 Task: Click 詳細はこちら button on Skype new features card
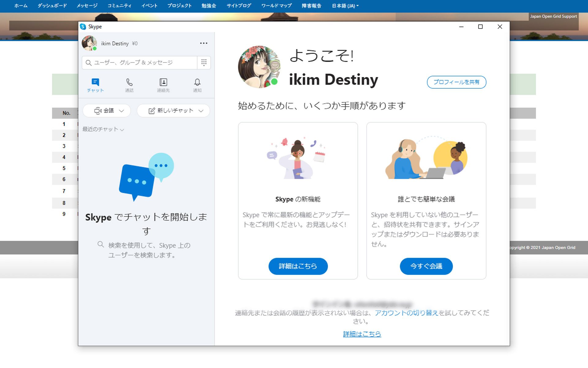pyautogui.click(x=298, y=266)
